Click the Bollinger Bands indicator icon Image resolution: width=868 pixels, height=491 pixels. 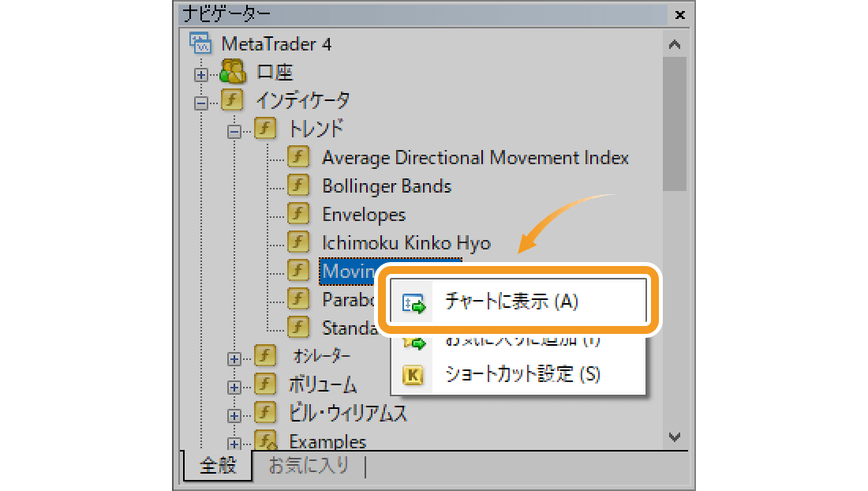tap(298, 185)
